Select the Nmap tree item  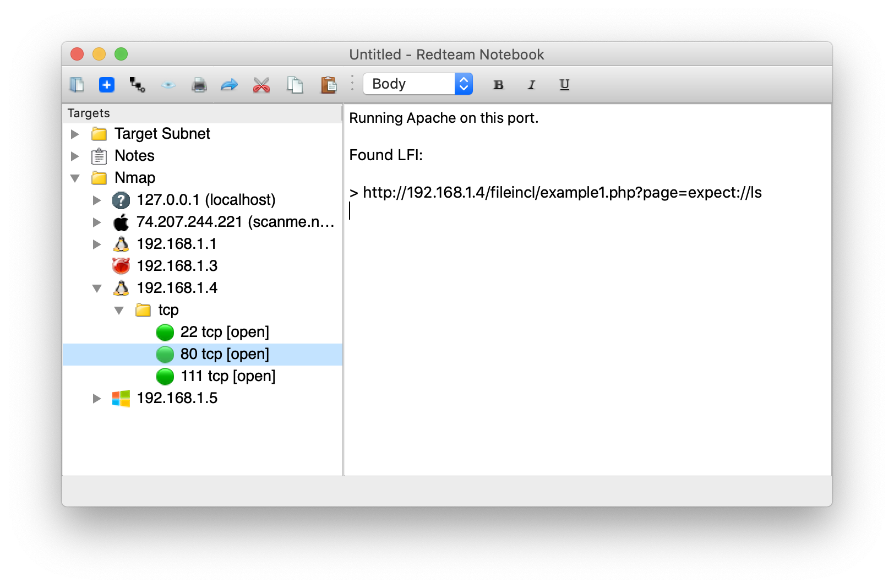[x=135, y=178]
